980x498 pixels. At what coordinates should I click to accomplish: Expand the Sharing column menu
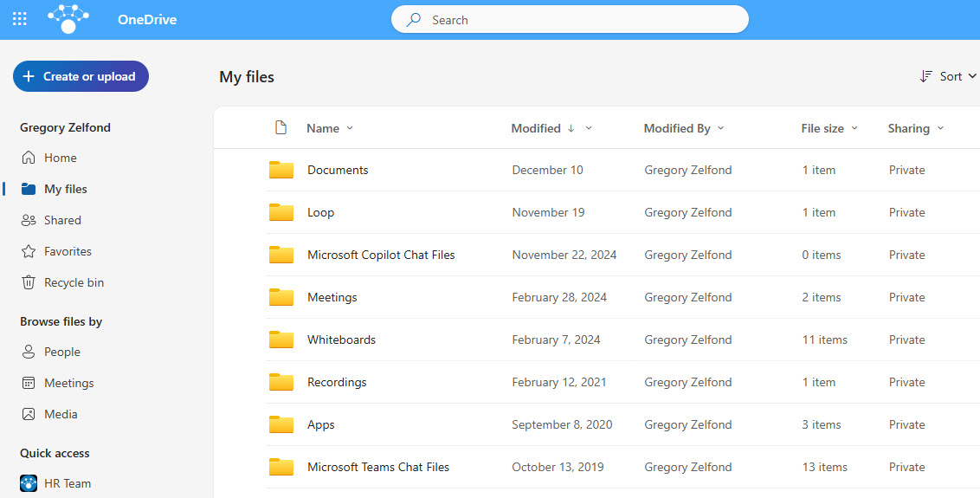tap(940, 128)
